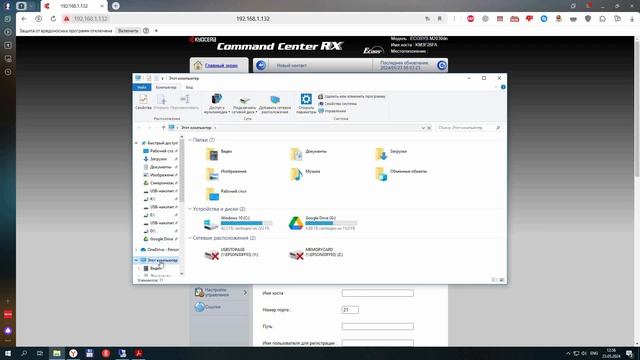The image size is (640, 360).
Task: Open the Видео folder in main pane
Action: pyautogui.click(x=219, y=154)
